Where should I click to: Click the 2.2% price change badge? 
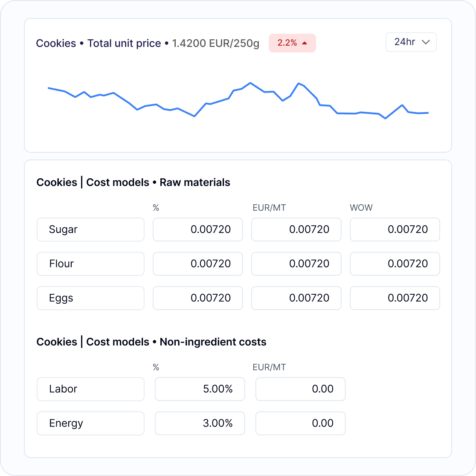pyautogui.click(x=292, y=43)
